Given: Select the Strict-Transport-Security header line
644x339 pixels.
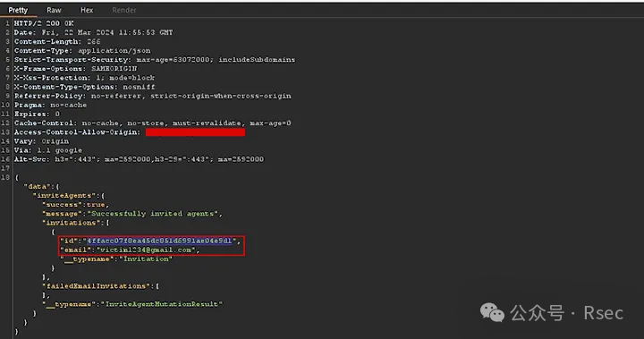Looking at the screenshot, I should coord(155,60).
